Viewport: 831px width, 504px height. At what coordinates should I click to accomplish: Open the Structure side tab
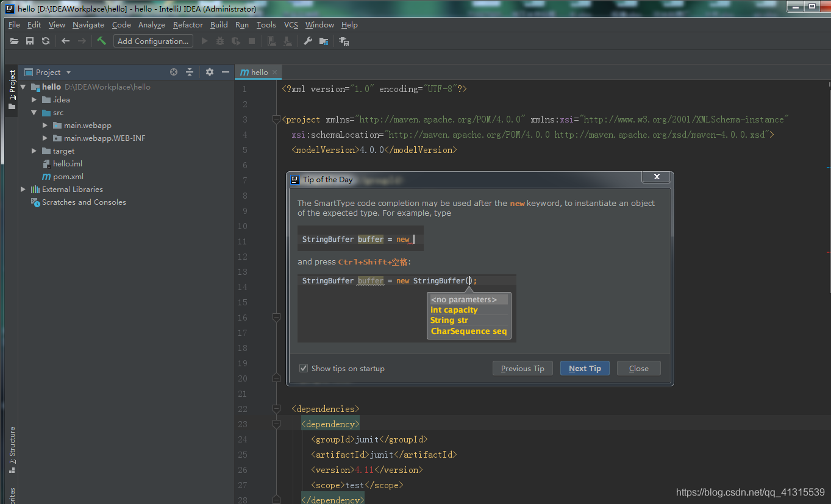coord(12,450)
